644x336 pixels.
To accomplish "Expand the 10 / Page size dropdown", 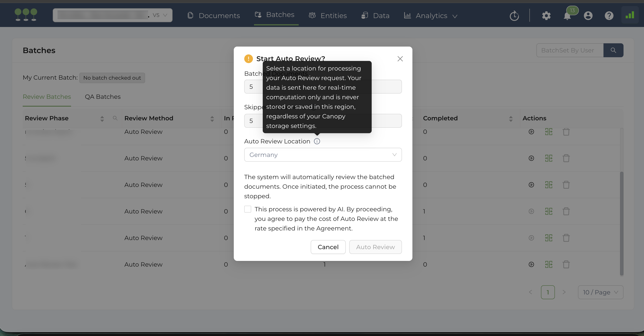I will (600, 292).
